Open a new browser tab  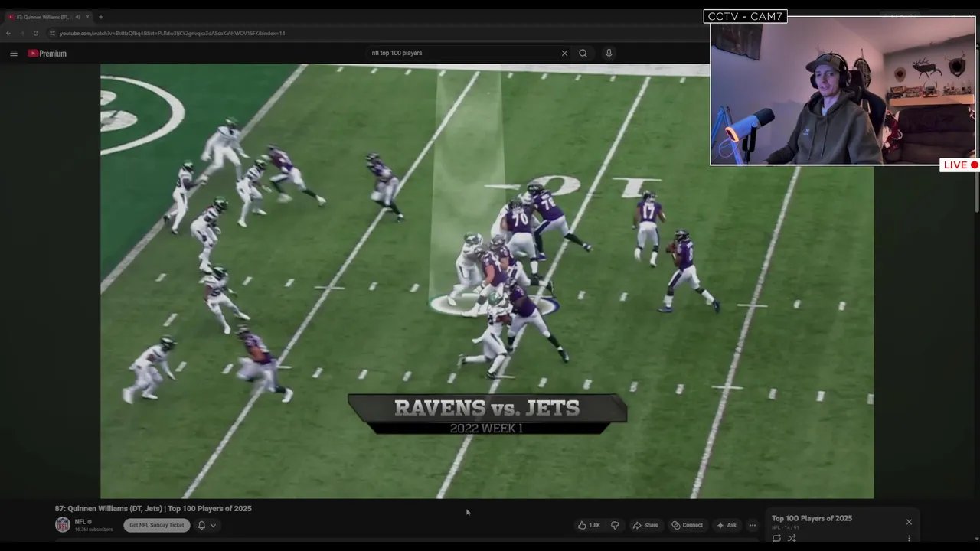[x=100, y=17]
